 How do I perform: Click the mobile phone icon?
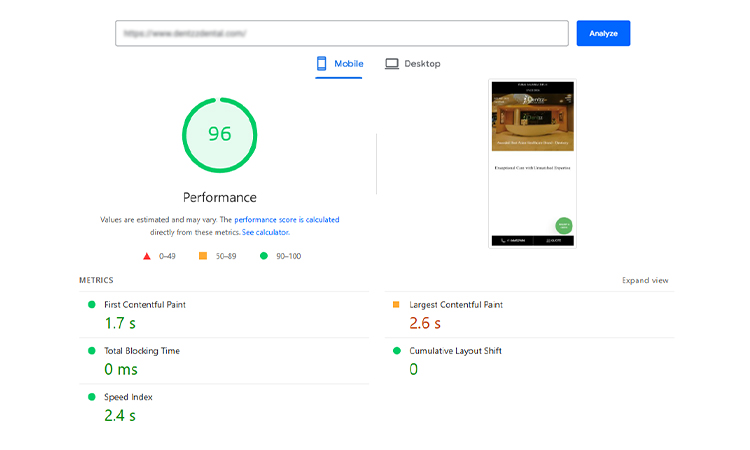point(321,64)
